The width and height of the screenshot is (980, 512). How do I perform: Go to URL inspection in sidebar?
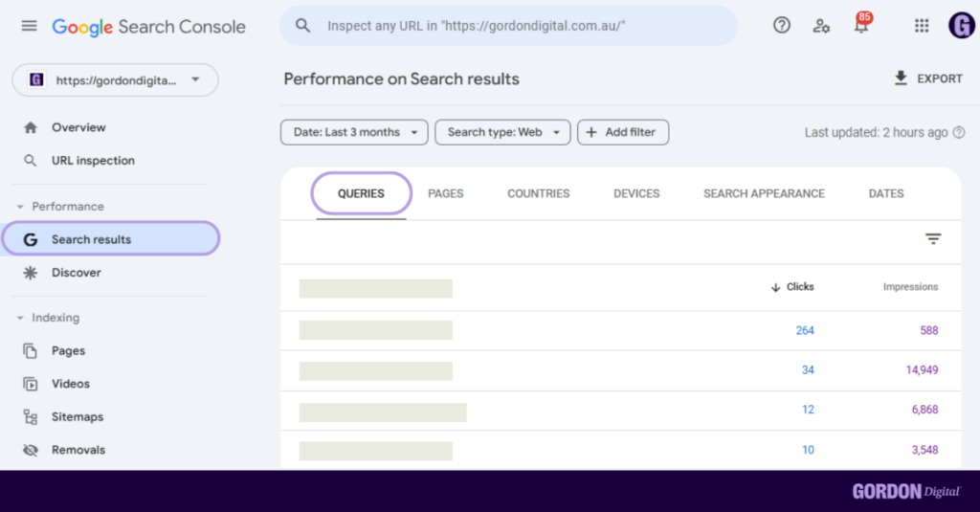pos(93,161)
